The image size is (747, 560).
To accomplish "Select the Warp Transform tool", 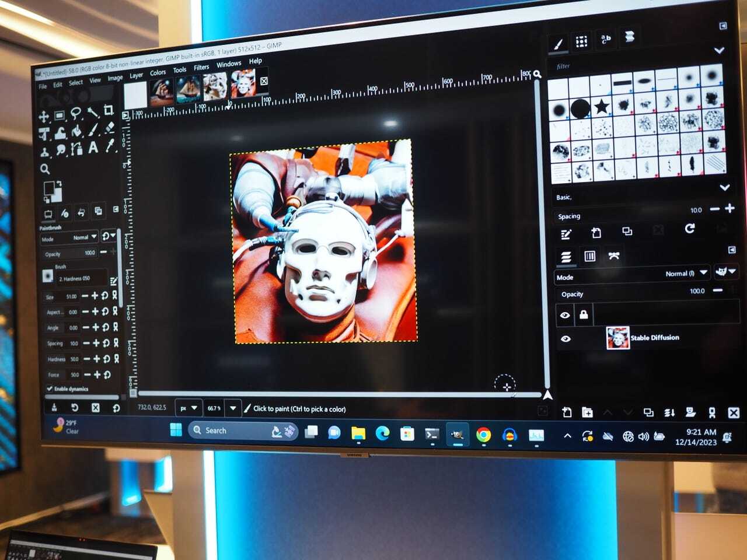I will [x=60, y=134].
